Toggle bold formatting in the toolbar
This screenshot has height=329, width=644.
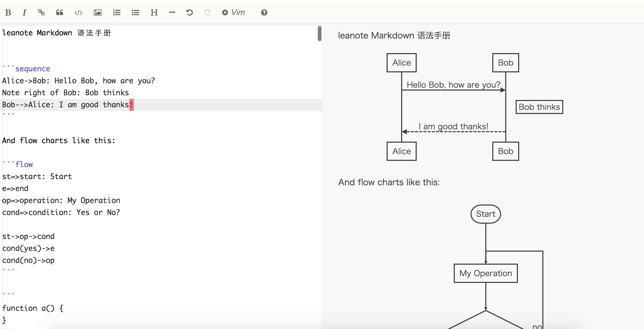(8, 12)
